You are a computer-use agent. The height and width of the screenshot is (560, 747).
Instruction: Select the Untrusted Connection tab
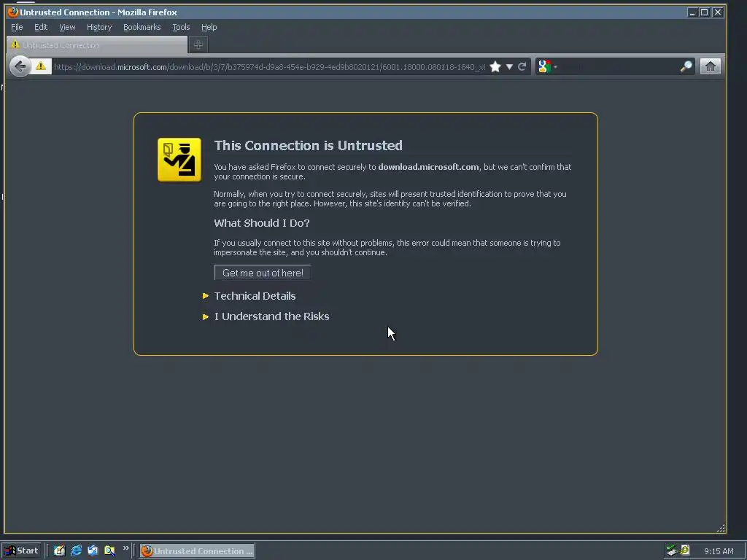point(97,44)
